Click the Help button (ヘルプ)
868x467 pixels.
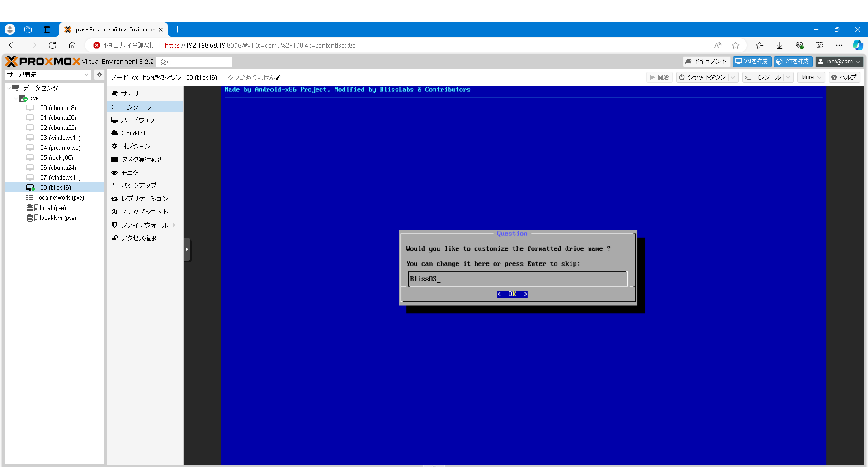tap(844, 77)
